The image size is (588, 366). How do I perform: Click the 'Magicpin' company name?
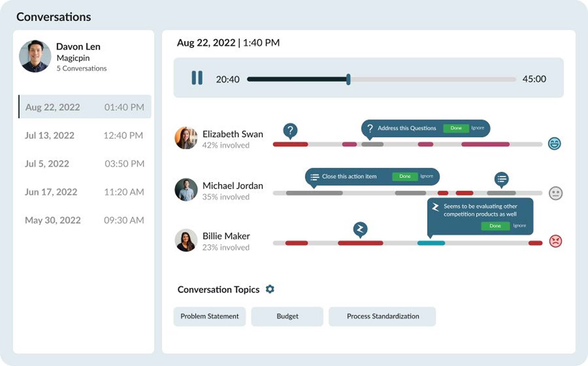(73, 58)
